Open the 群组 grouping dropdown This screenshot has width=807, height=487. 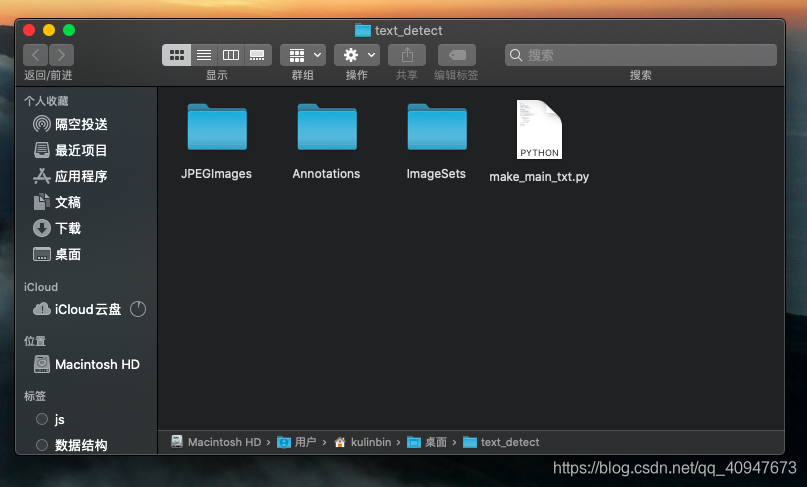click(303, 55)
